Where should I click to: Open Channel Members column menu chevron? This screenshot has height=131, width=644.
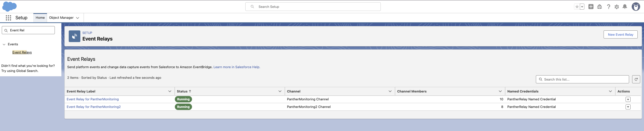500,91
